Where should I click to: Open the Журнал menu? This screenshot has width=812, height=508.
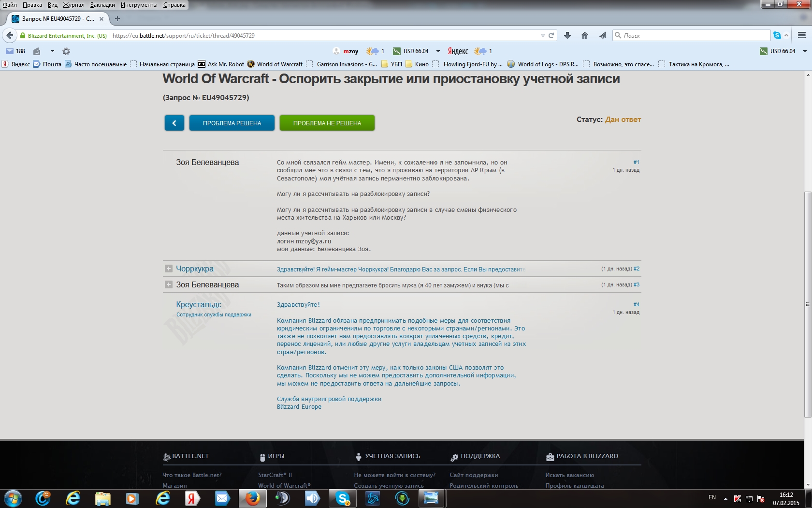(73, 5)
